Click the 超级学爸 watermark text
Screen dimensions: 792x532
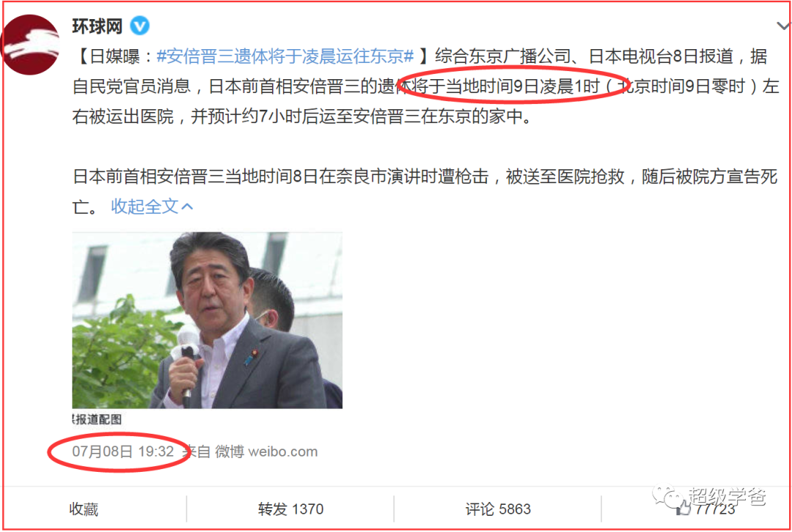click(x=727, y=496)
